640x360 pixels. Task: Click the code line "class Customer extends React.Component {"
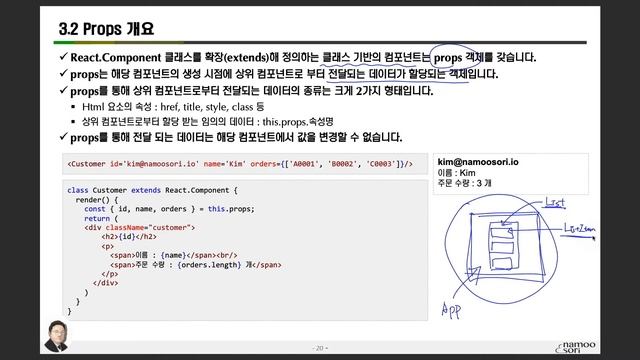pos(152,190)
